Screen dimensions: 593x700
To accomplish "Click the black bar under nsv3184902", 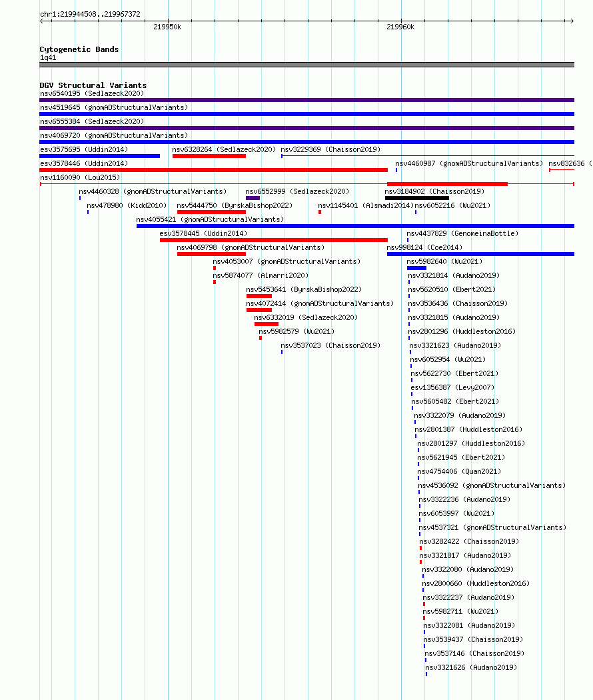I will tap(417, 198).
